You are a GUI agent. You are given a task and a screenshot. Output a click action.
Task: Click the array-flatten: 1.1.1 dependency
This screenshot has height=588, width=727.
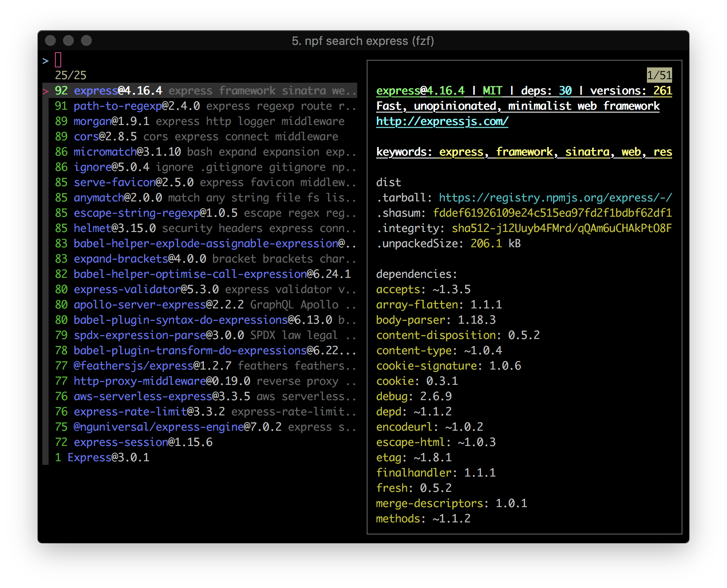[x=439, y=304]
